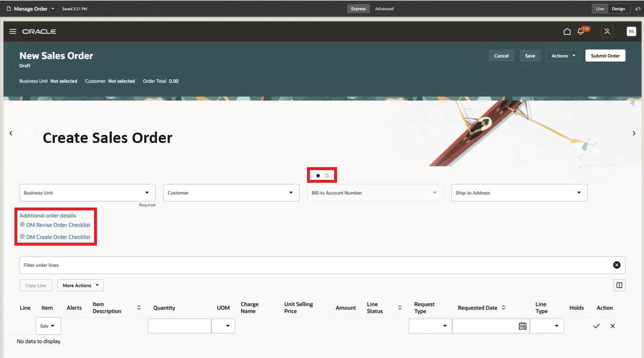This screenshot has height=358, width=644.
Task: Click the Submit Order button
Action: (605, 55)
